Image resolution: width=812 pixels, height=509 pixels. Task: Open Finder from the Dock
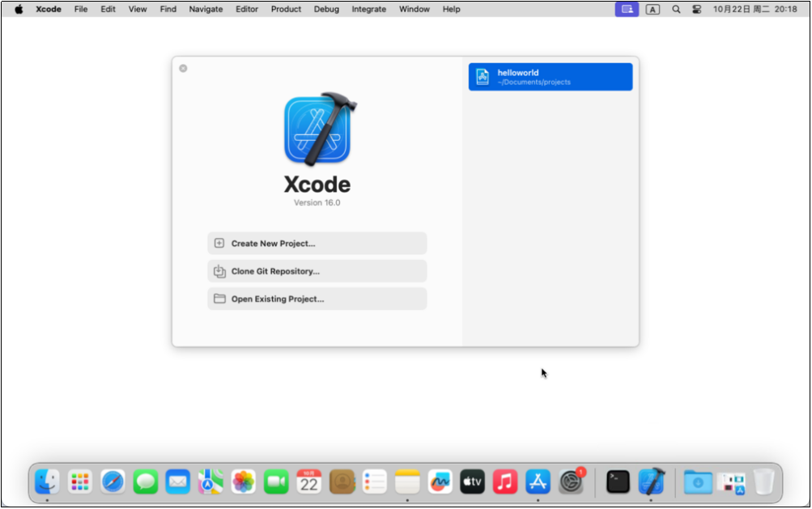point(47,482)
